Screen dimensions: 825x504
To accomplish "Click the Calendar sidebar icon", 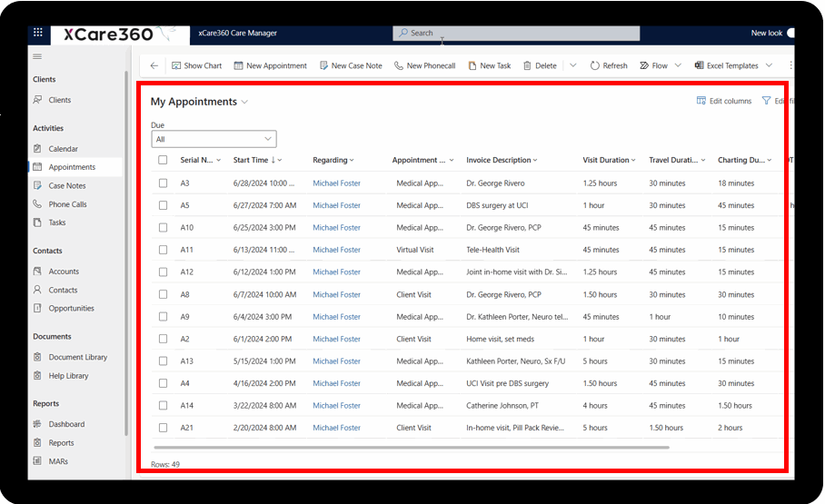I will [x=37, y=148].
